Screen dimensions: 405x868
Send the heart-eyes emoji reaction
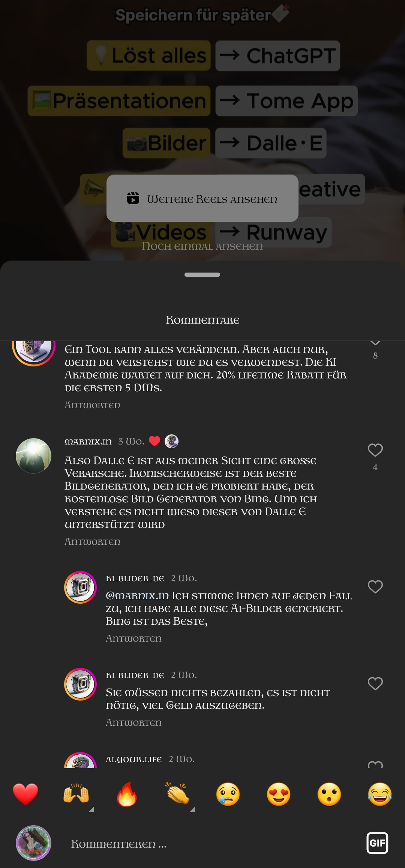coord(279,794)
